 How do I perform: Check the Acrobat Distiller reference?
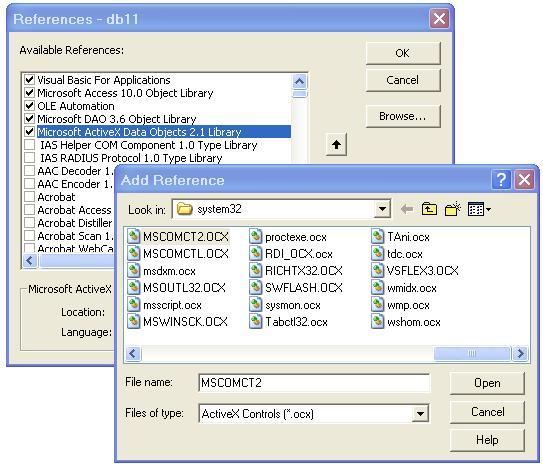[30, 223]
